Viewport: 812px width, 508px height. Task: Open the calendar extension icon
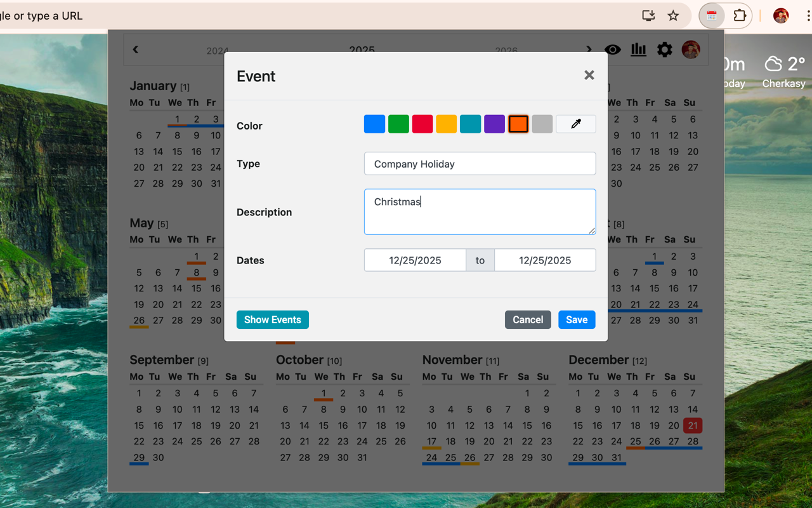[712, 16]
